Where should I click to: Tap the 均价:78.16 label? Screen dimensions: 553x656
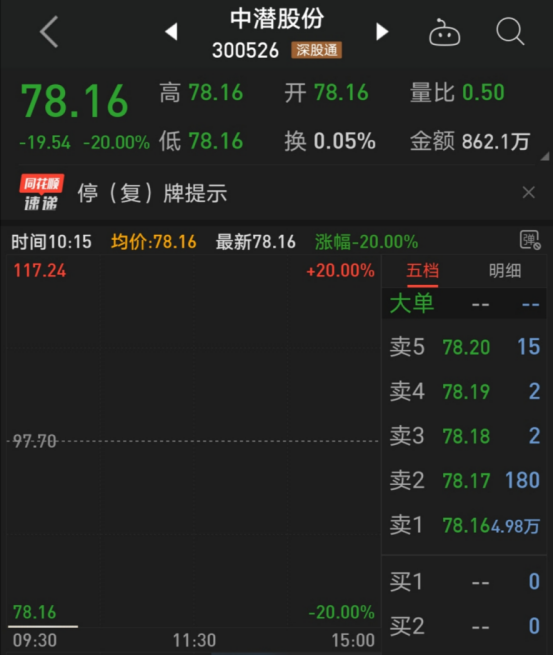click(154, 242)
